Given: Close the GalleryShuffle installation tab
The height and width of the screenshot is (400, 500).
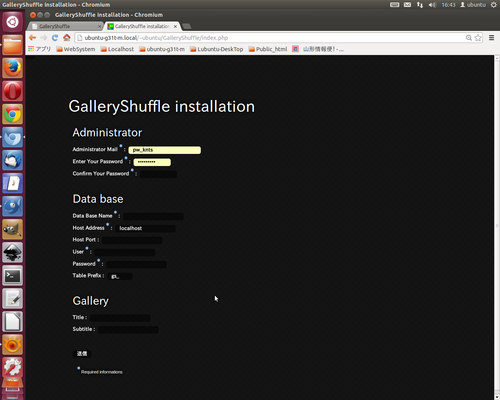Looking at the screenshot, I should pos(175,26).
